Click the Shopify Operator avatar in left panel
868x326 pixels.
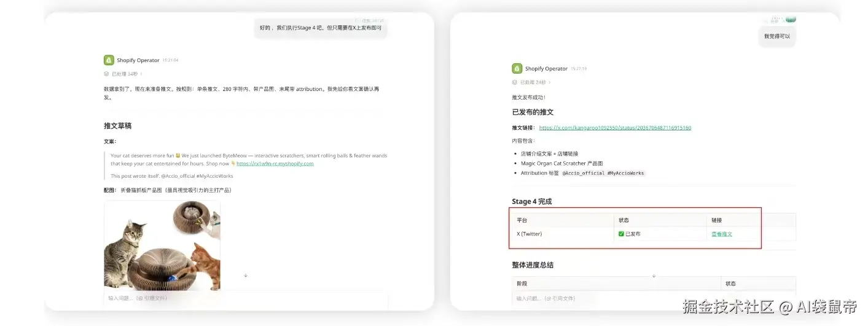coord(109,60)
